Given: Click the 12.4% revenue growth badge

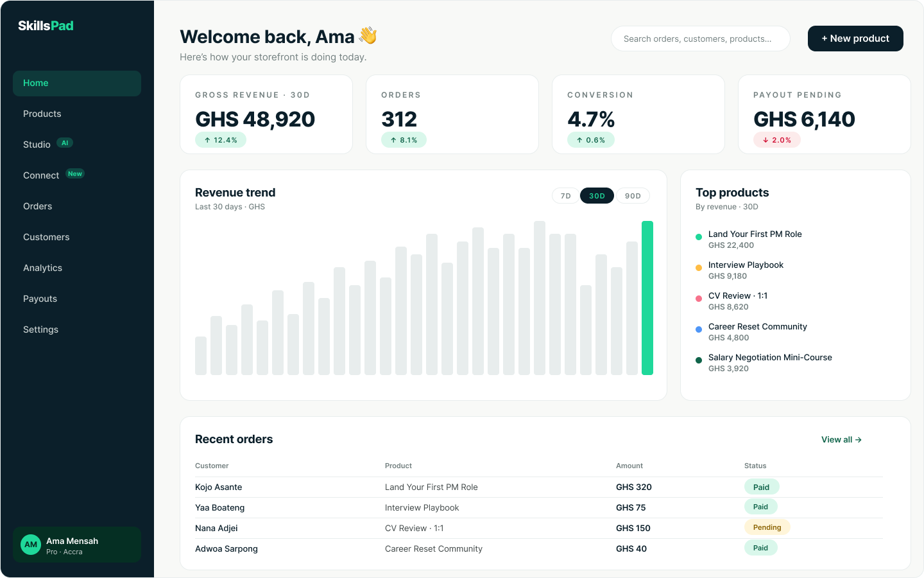Looking at the screenshot, I should pos(221,140).
